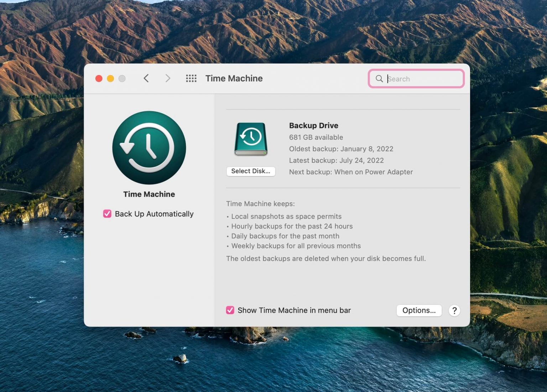Uncheck Show Time Machine in menu bar
The height and width of the screenshot is (392, 547).
pyautogui.click(x=230, y=310)
